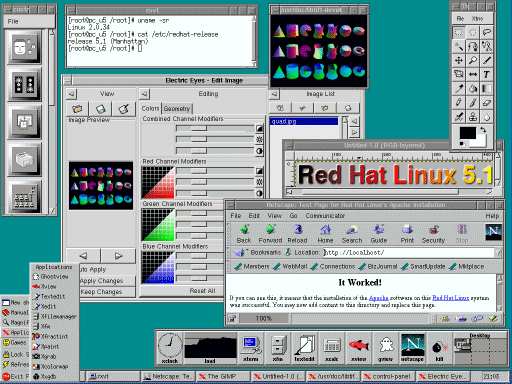
Task: Select the Eraser tool in GIMP toolbox
Action: click(487, 103)
